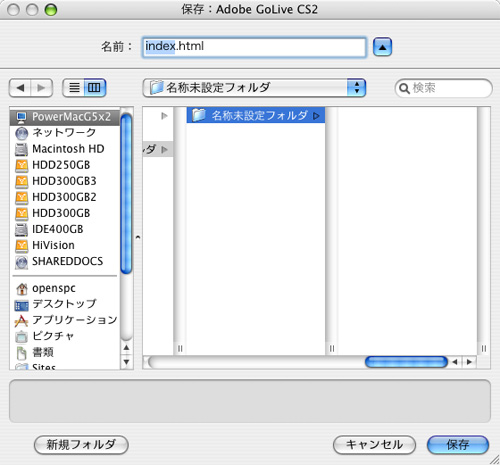Click the キャンセル button
The image size is (500, 465).
point(374,445)
